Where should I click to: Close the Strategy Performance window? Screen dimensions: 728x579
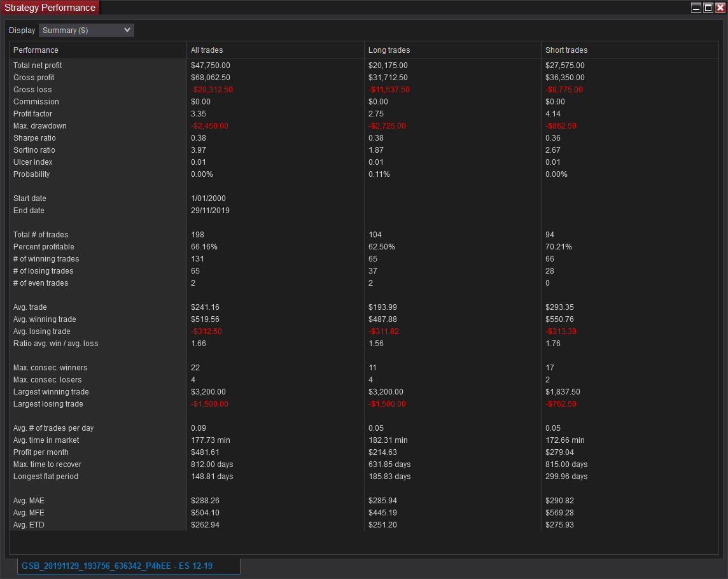720,8
